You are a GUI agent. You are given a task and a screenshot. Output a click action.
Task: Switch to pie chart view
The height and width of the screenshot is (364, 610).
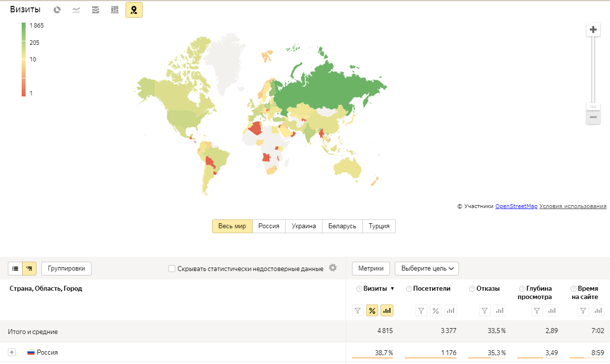(x=57, y=10)
